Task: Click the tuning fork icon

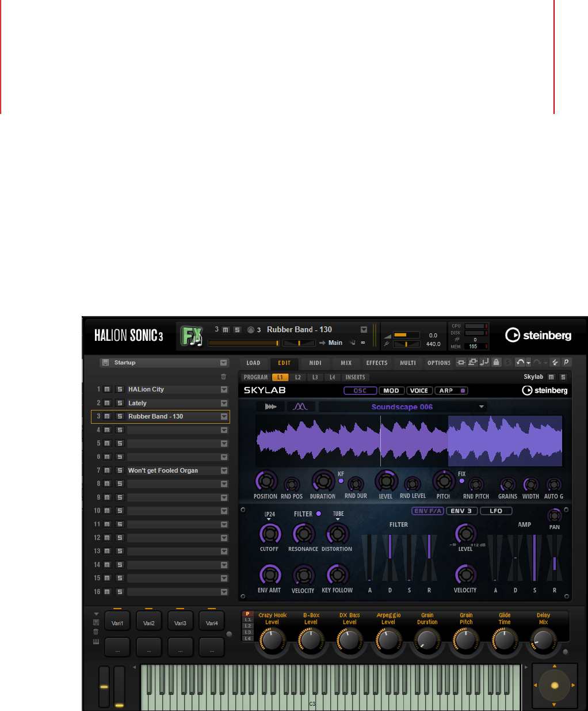Action: point(387,344)
